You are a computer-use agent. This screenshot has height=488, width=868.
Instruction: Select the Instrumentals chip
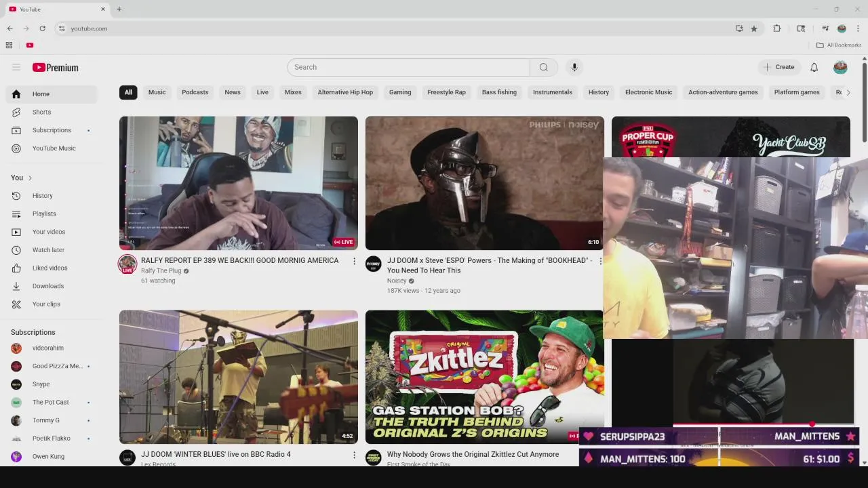[553, 92]
